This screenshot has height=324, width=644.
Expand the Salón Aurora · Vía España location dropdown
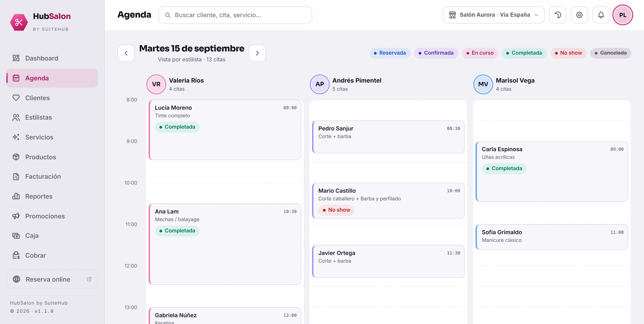click(494, 15)
